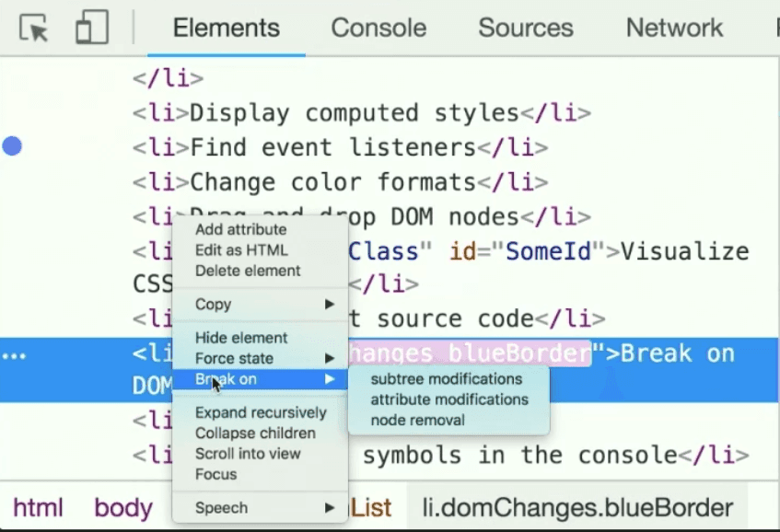
Task: Choose attribute modifications option
Action: click(449, 399)
